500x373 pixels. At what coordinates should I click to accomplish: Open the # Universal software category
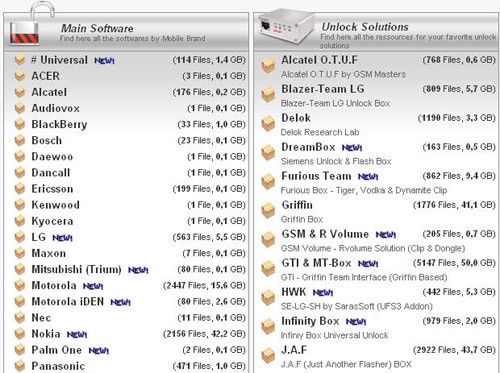click(x=59, y=60)
